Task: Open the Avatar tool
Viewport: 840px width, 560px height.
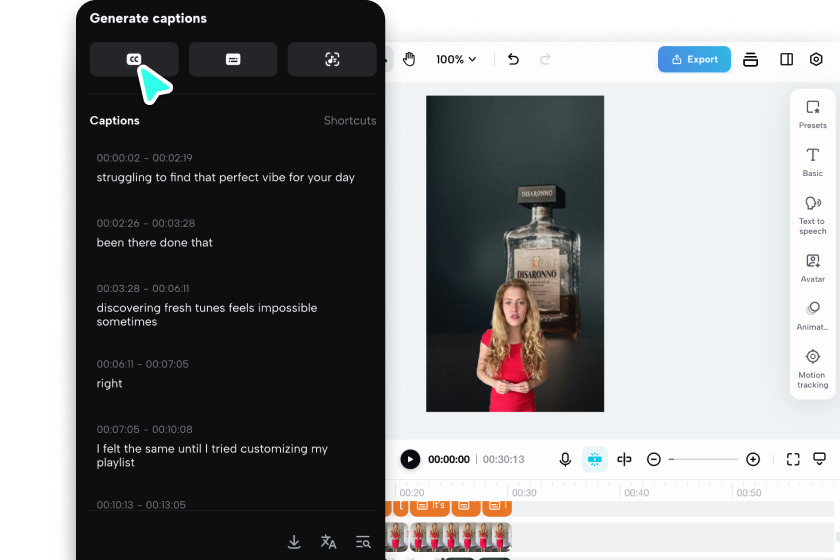Action: tap(813, 268)
